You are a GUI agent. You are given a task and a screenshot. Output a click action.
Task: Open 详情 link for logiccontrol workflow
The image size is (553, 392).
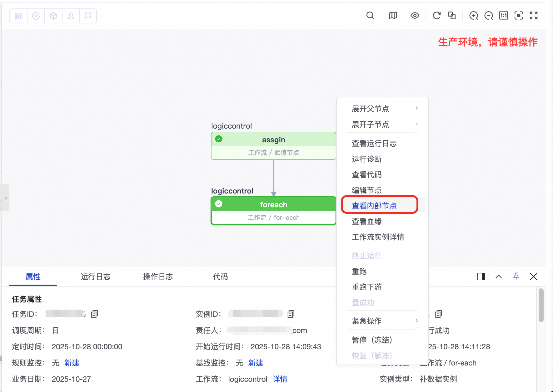tap(280, 379)
